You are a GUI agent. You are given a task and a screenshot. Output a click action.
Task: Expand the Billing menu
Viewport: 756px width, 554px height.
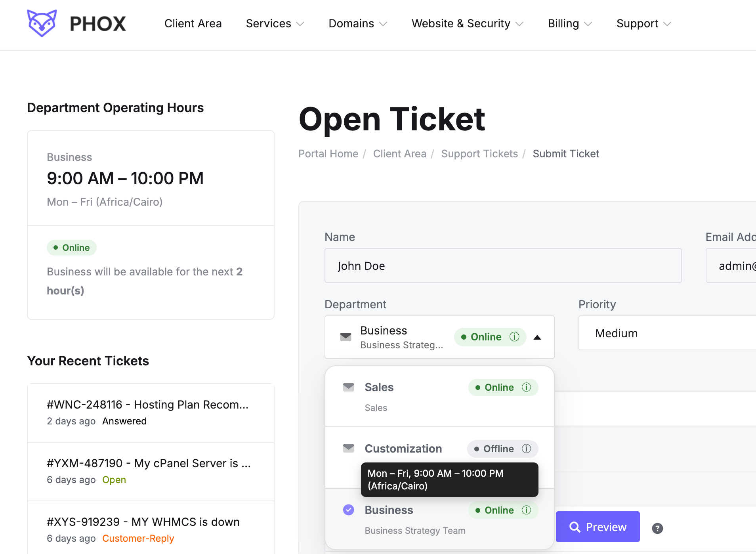point(570,23)
